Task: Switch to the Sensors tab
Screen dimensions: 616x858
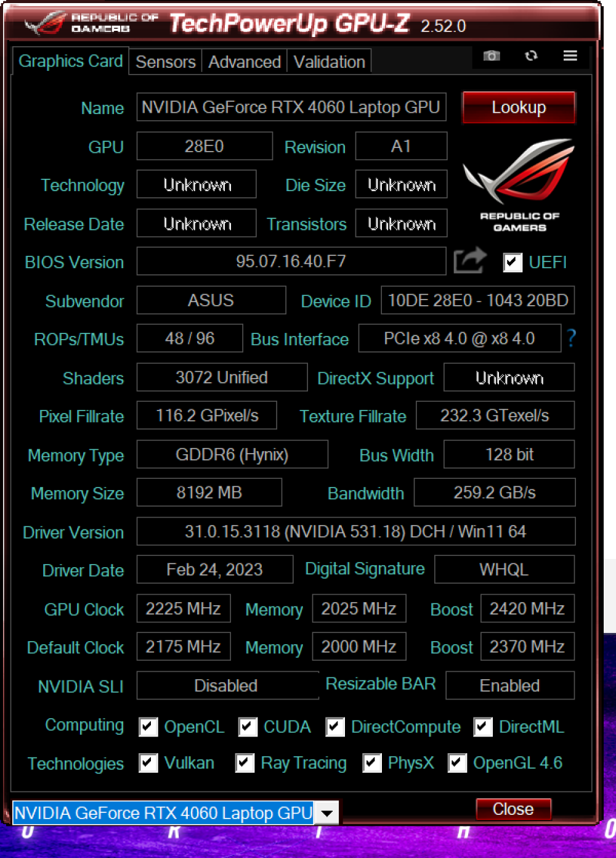Action: 165,62
